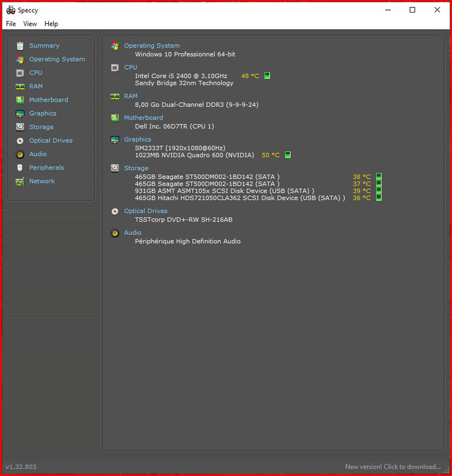The height and width of the screenshot is (476, 452).
Task: Click Windows 10 Professionnel 64-bit text
Action: (x=185, y=54)
